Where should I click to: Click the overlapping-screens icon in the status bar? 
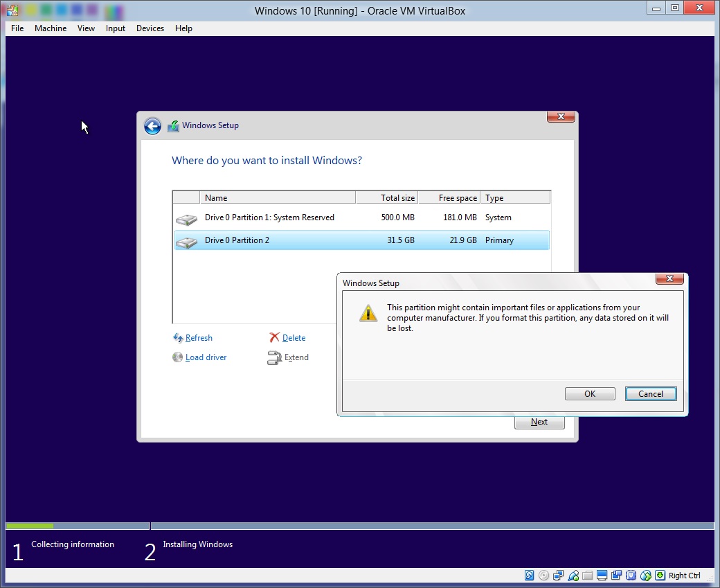(x=617, y=575)
